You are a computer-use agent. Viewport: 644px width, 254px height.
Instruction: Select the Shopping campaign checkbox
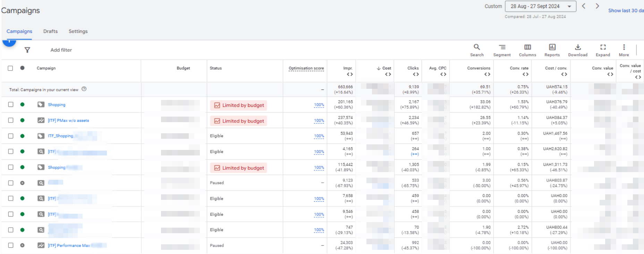(x=11, y=104)
